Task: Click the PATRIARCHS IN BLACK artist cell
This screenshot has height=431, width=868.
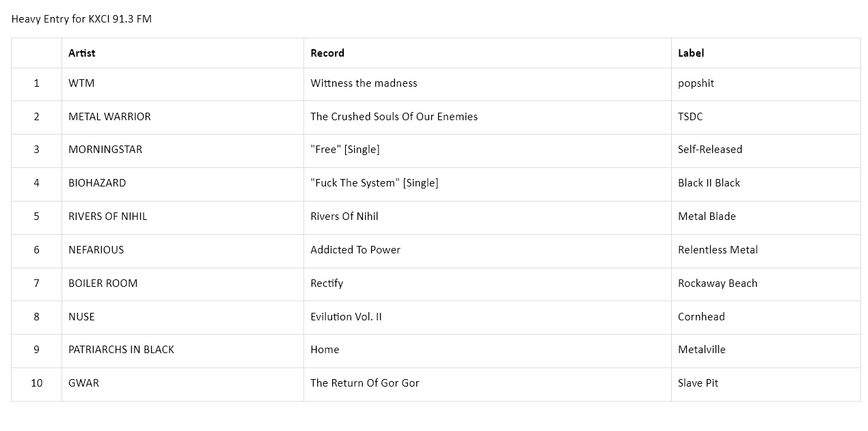Action: 182,350
